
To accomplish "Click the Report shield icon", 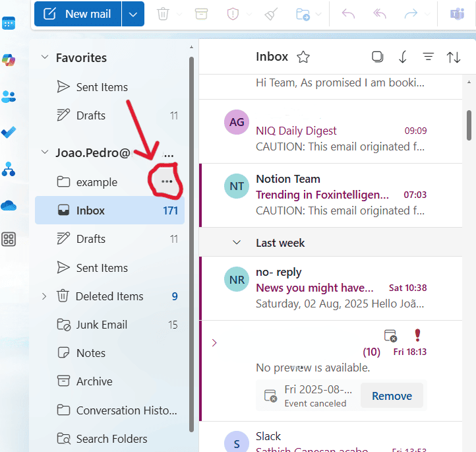I will tap(233, 14).
